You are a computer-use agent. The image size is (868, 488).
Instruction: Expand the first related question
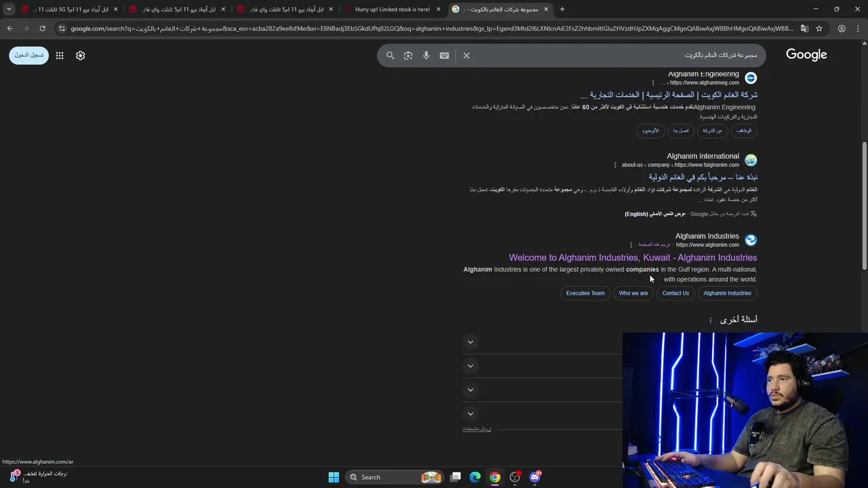(x=471, y=342)
